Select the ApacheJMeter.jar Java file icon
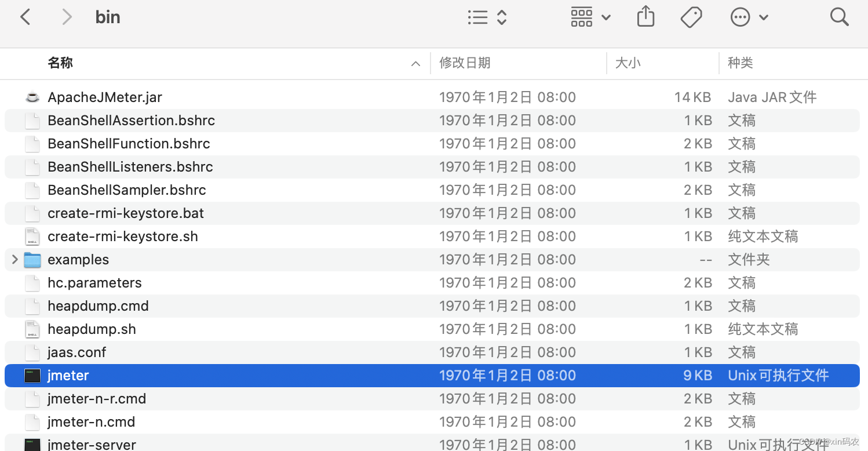The height and width of the screenshot is (451, 868). click(32, 97)
